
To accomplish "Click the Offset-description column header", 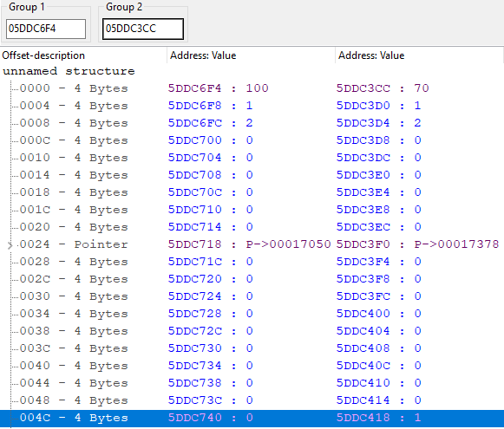I will (83, 55).
